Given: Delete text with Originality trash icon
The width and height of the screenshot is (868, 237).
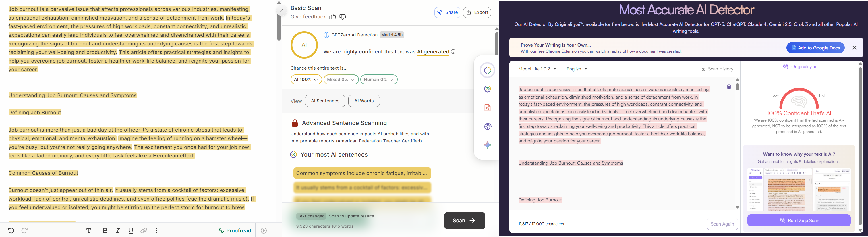Looking at the screenshot, I should pyautogui.click(x=729, y=87).
